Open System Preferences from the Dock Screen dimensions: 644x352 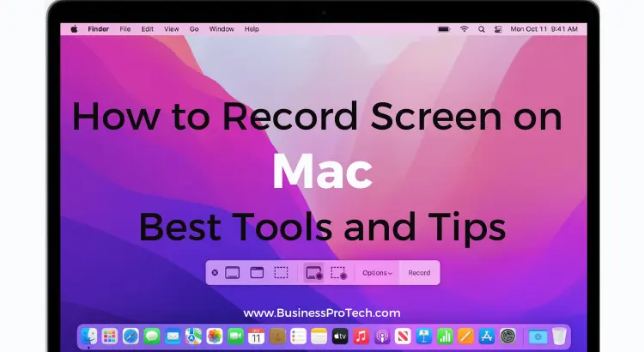507,337
